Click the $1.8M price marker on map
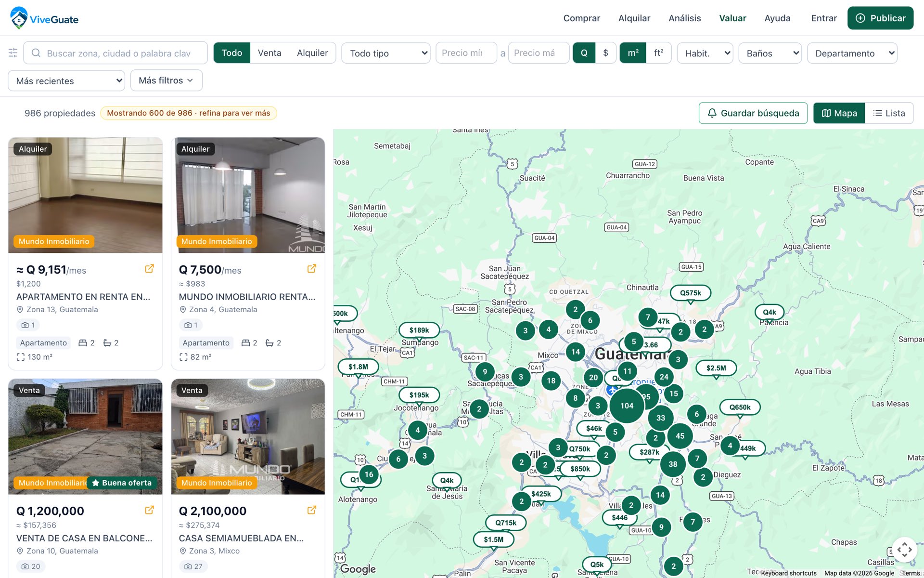Image resolution: width=924 pixels, height=578 pixels. tap(358, 367)
